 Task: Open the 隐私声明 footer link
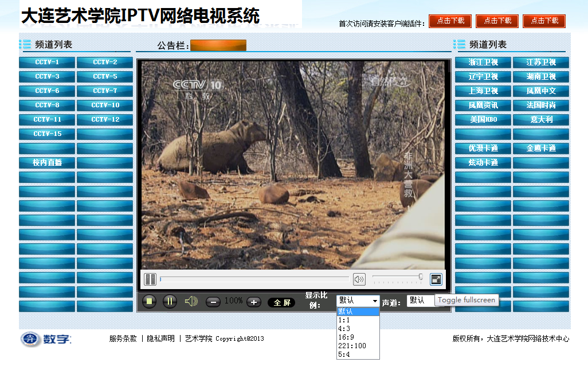click(160, 339)
